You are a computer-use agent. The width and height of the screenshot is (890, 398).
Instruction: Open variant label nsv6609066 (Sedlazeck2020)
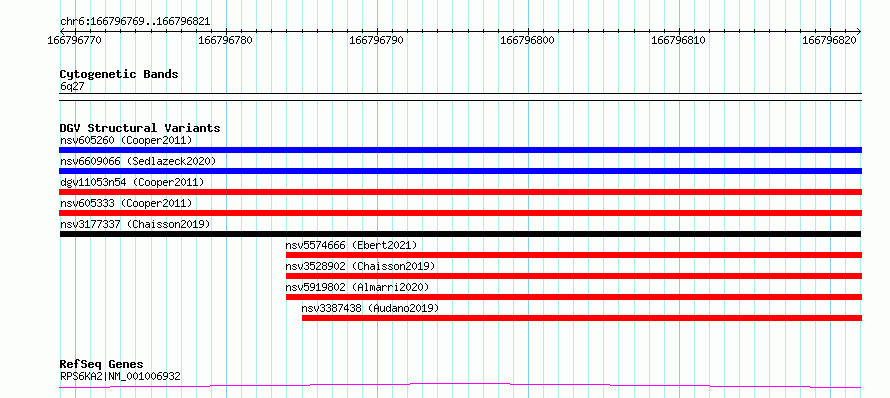pyautogui.click(x=138, y=161)
